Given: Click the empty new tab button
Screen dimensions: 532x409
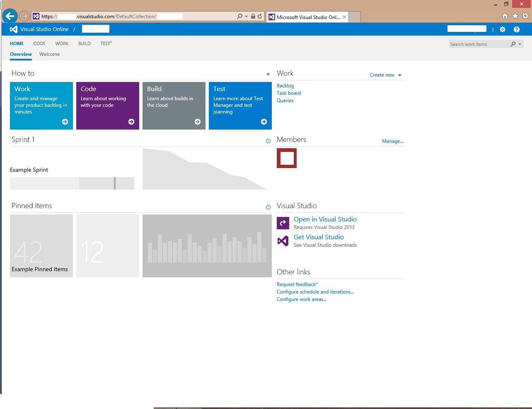Looking at the screenshot, I should (x=354, y=17).
